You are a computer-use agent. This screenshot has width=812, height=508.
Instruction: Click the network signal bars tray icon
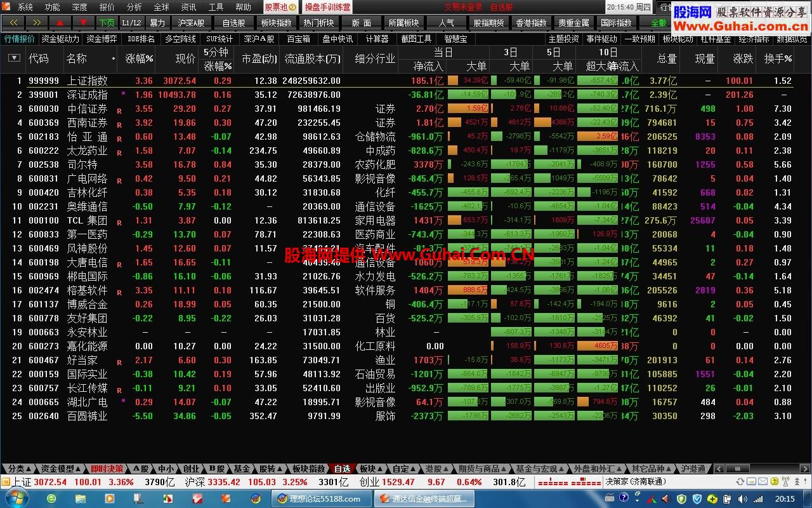coord(758,498)
